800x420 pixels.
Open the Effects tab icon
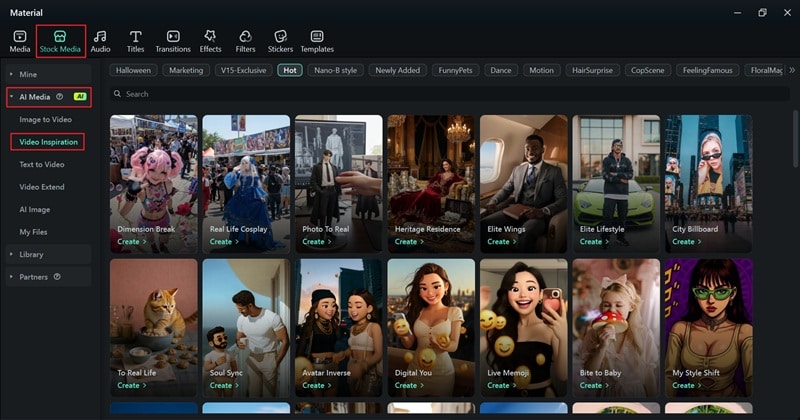pyautogui.click(x=210, y=36)
